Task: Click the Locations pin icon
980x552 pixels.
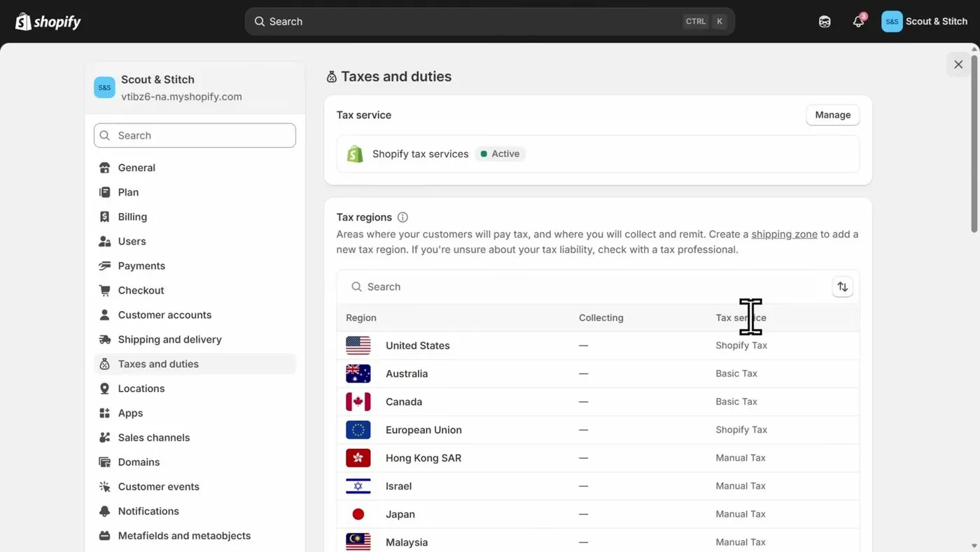Action: pyautogui.click(x=104, y=388)
